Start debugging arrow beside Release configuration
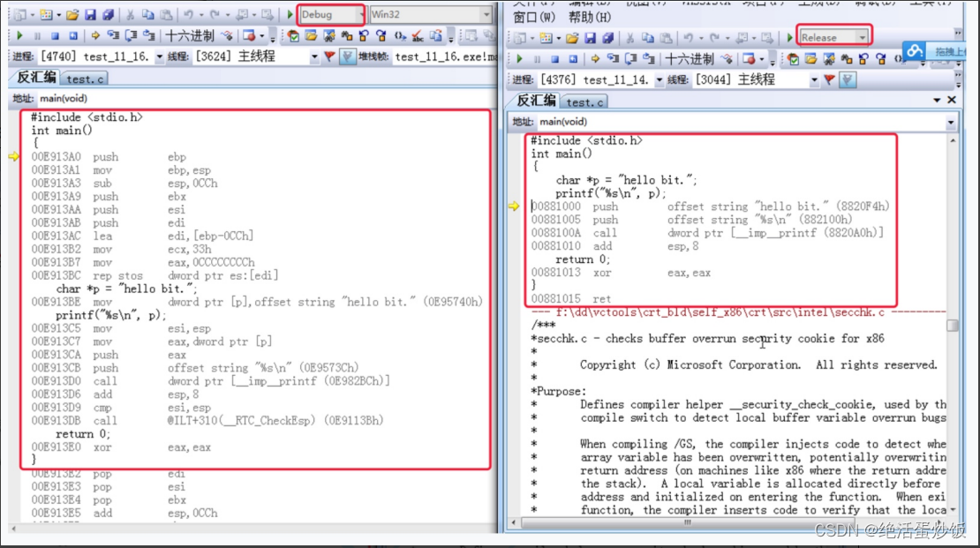Image resolution: width=980 pixels, height=548 pixels. tap(789, 38)
